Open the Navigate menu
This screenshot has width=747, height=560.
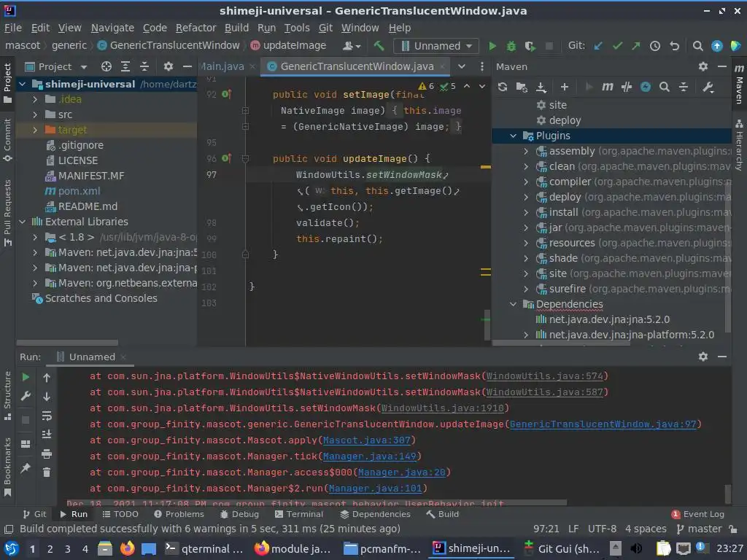coord(112,28)
